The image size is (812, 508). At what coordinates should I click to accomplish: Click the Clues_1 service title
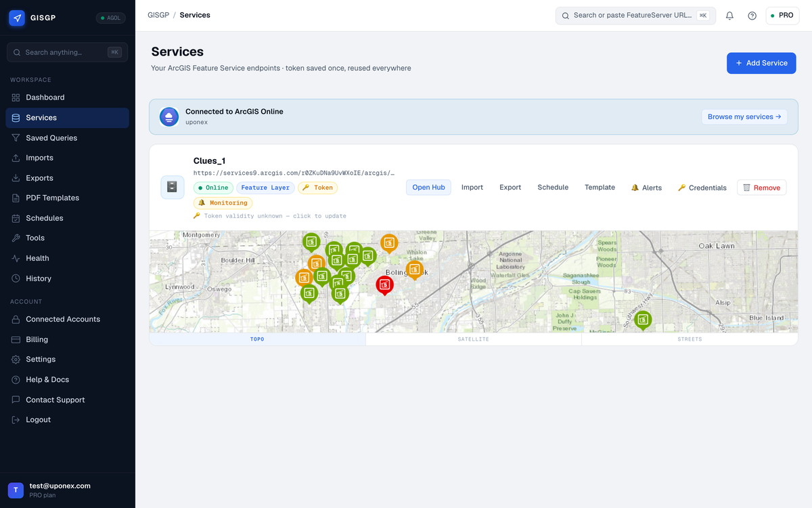209,161
